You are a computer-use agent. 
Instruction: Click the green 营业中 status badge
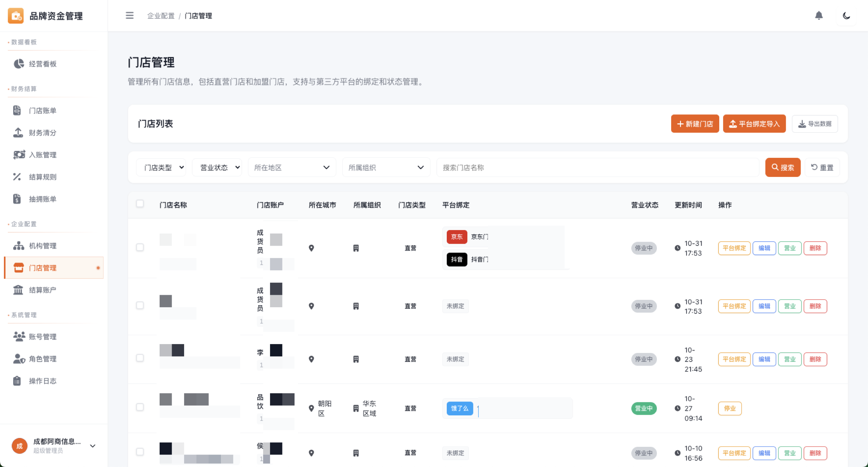[x=644, y=408]
